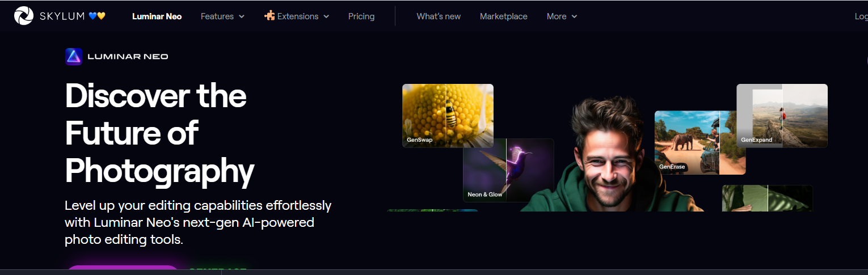Click the blue and yellow hearts icon
Screen dimensions: 868x275
click(x=97, y=16)
